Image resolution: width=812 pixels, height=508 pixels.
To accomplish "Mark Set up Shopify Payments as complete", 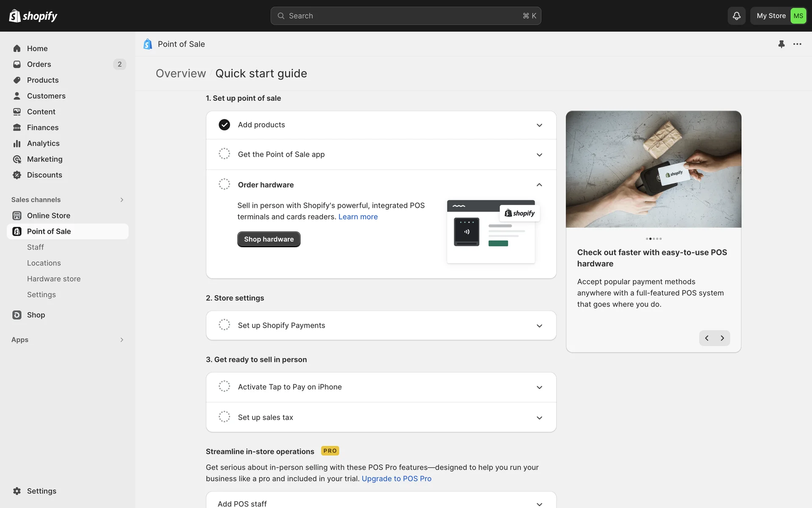I will [x=224, y=325].
